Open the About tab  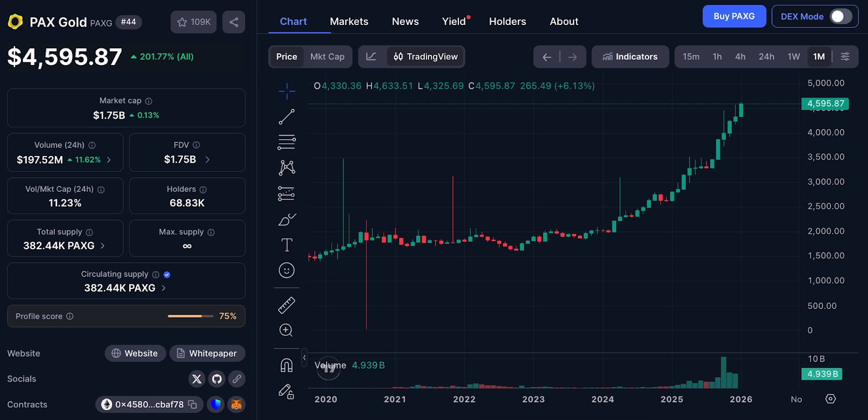[564, 22]
